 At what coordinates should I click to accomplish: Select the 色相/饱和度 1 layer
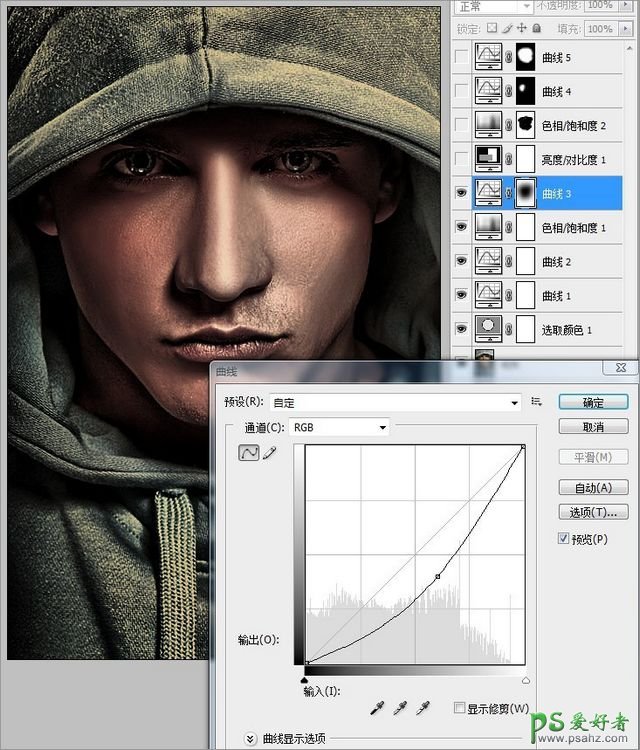574,228
